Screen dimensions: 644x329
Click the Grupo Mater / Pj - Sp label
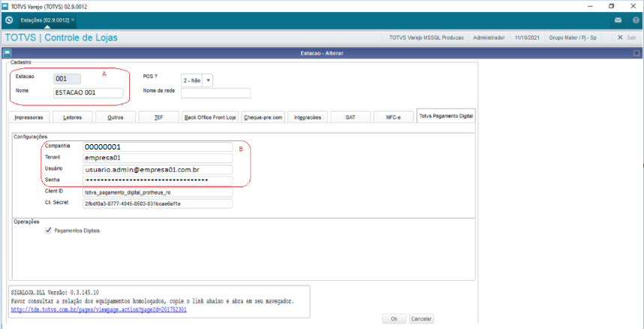[x=573, y=38]
